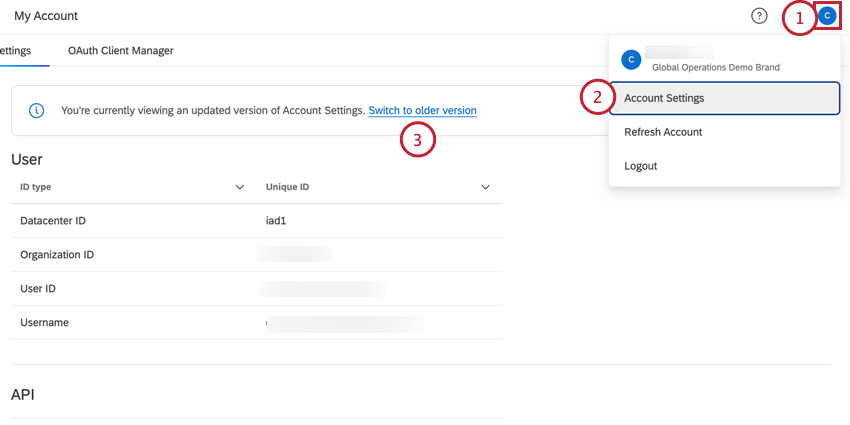Expand the ID type column chevron
This screenshot has width=850, height=425.
pos(239,187)
